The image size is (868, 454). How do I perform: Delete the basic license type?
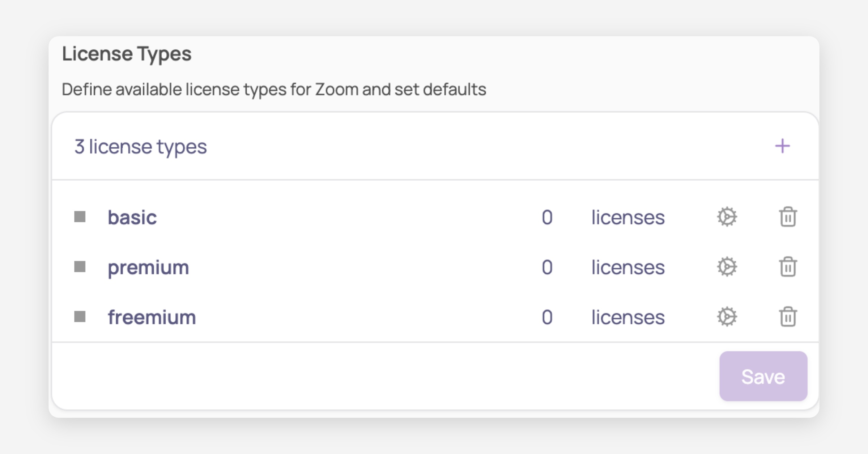click(788, 217)
